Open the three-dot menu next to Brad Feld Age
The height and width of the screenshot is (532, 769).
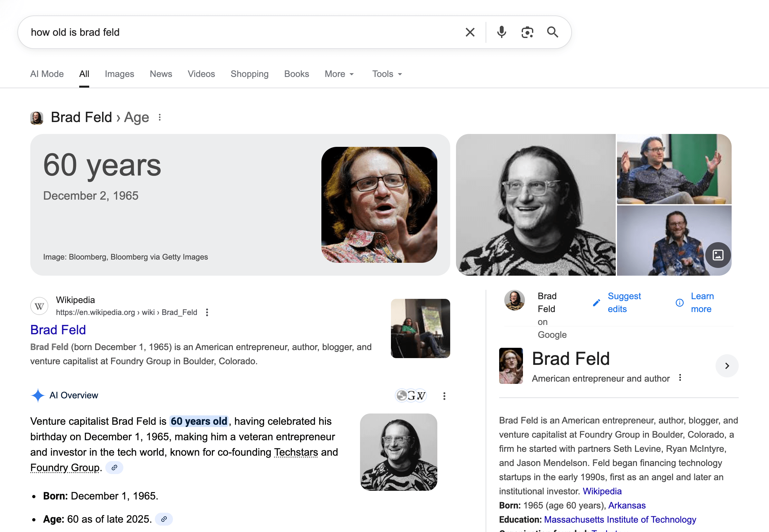coord(160,117)
